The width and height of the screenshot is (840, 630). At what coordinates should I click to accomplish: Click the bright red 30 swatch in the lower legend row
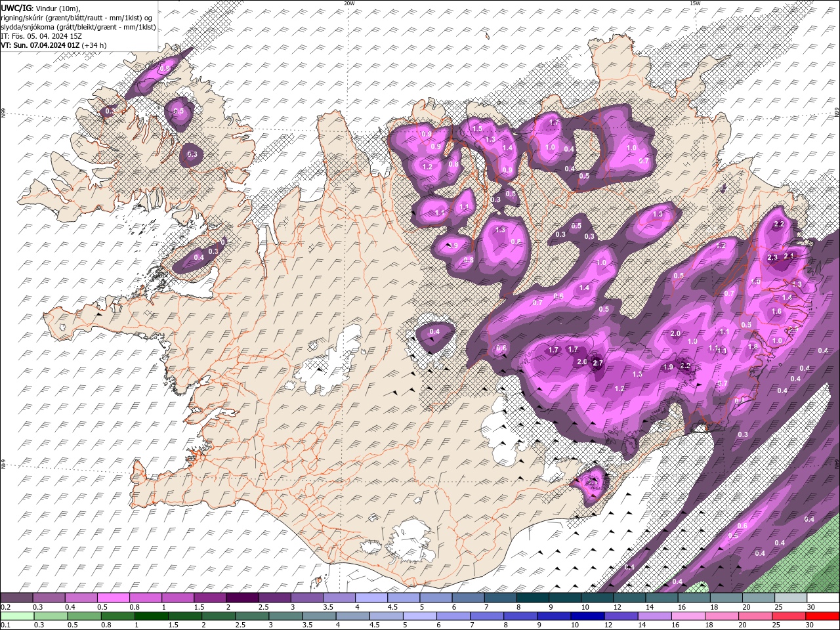pyautogui.click(x=823, y=616)
